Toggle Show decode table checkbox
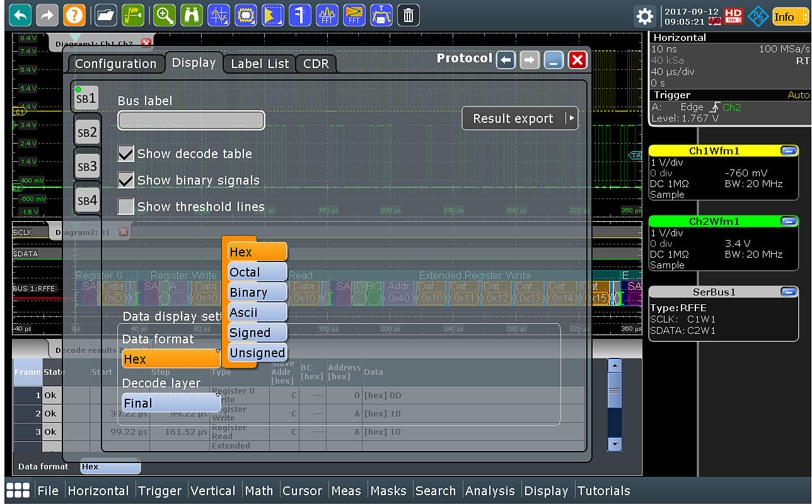Viewport: 812px width, 504px height. point(126,153)
